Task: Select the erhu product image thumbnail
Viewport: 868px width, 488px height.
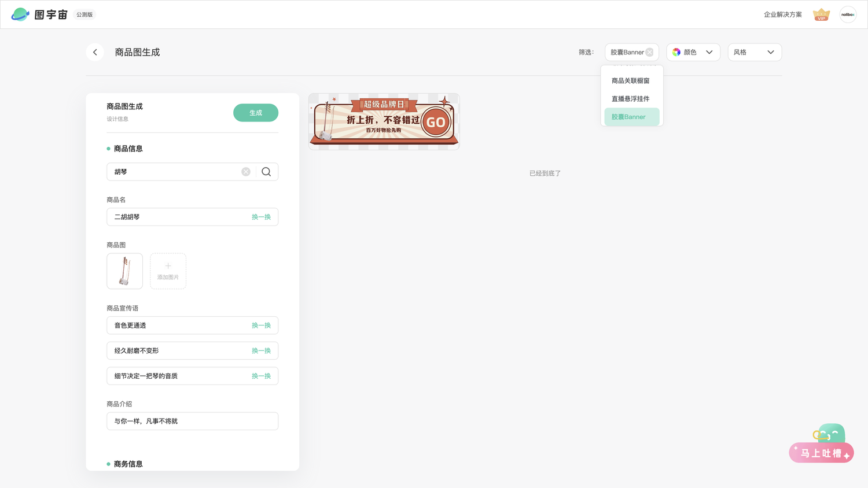Action: [x=124, y=271]
